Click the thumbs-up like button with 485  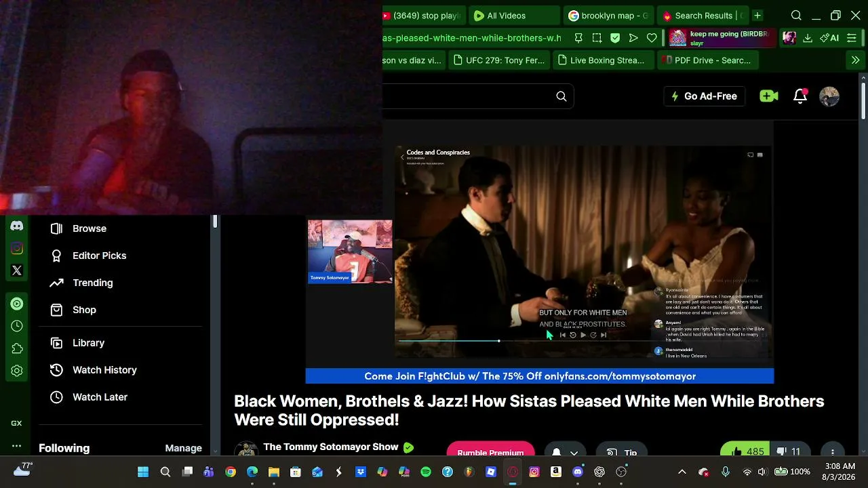coord(747,452)
